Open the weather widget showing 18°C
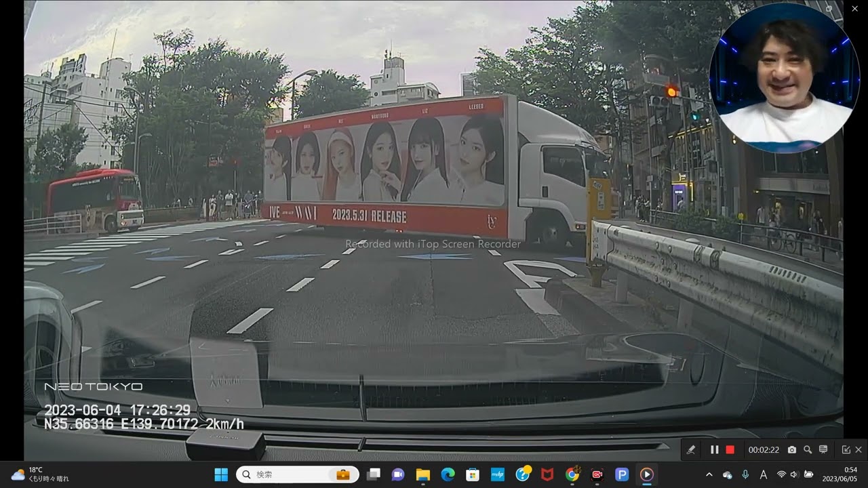Viewport: 868px width, 488px height. pos(39,474)
